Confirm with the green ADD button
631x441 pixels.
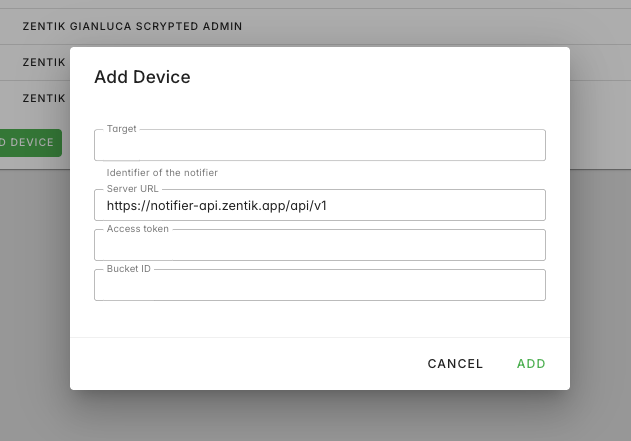pyautogui.click(x=531, y=364)
